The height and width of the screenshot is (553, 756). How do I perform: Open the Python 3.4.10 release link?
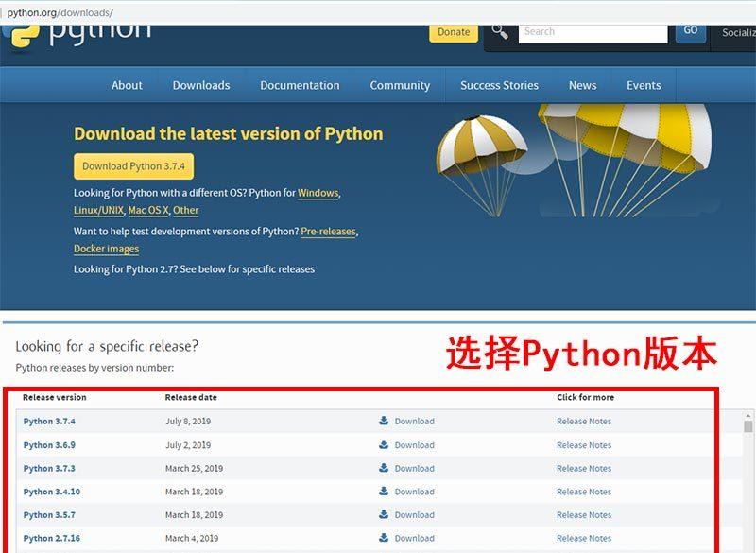tap(52, 492)
